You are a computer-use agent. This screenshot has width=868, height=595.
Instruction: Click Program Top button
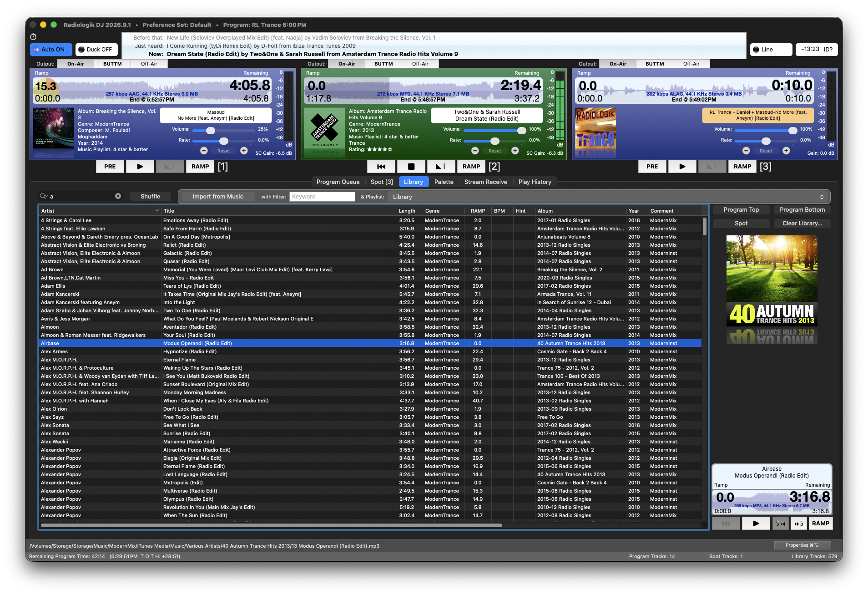click(x=741, y=210)
